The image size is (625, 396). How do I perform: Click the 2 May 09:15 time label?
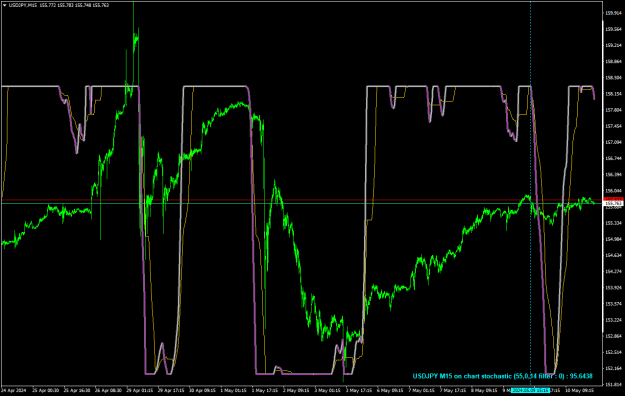tap(296, 390)
